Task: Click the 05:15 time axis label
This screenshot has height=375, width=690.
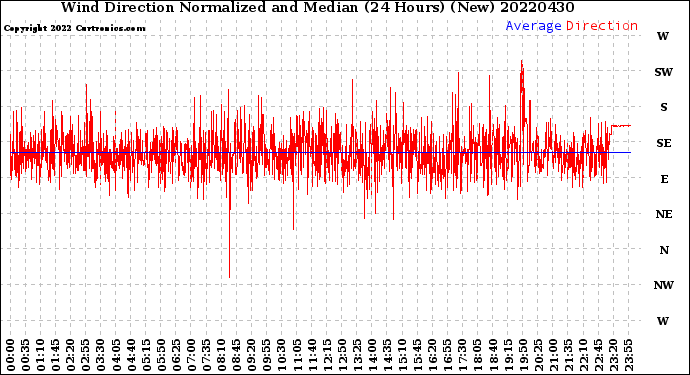Action: point(146,355)
